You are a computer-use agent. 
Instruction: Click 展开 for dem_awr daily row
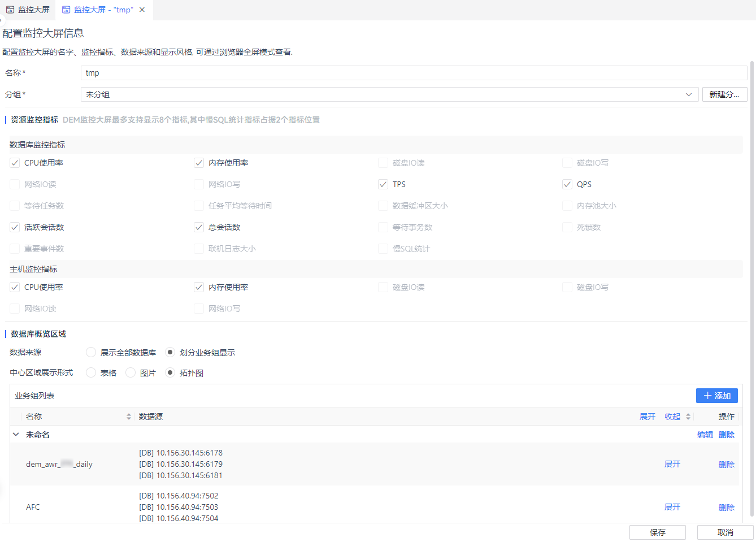click(x=672, y=464)
